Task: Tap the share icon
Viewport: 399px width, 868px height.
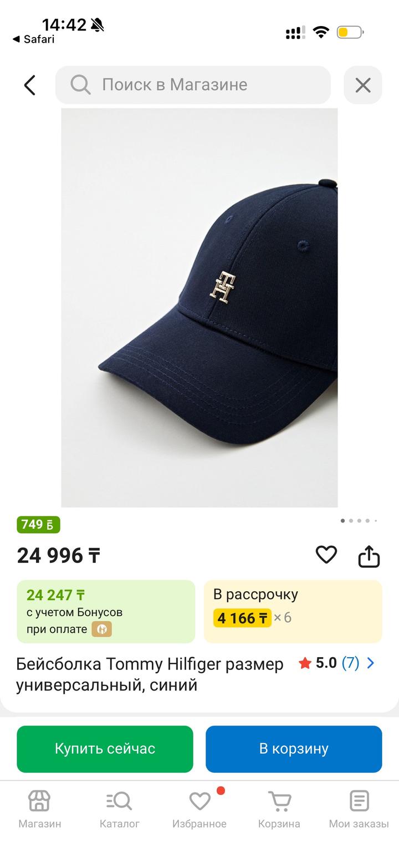Action: coord(369,556)
